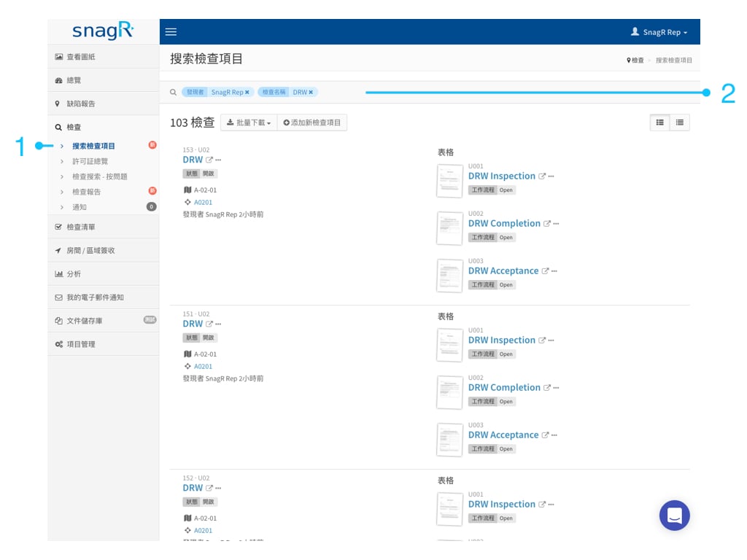Open DRW inspection 152 link
The image size is (747, 560).
pyautogui.click(x=193, y=488)
